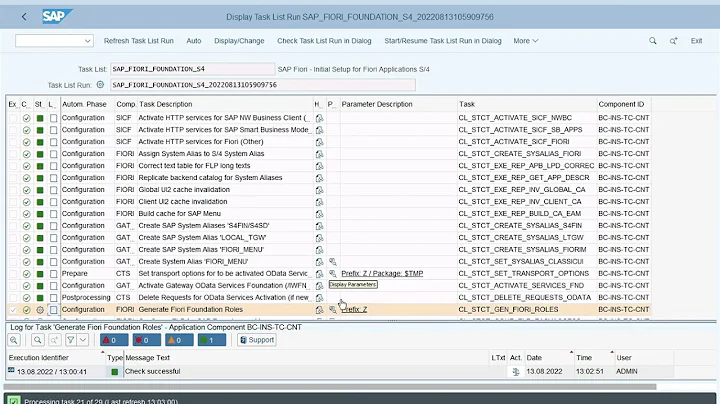Screen dimensions: 720x404
Task: Open the log filter dropdown arrow
Action: coord(83,340)
